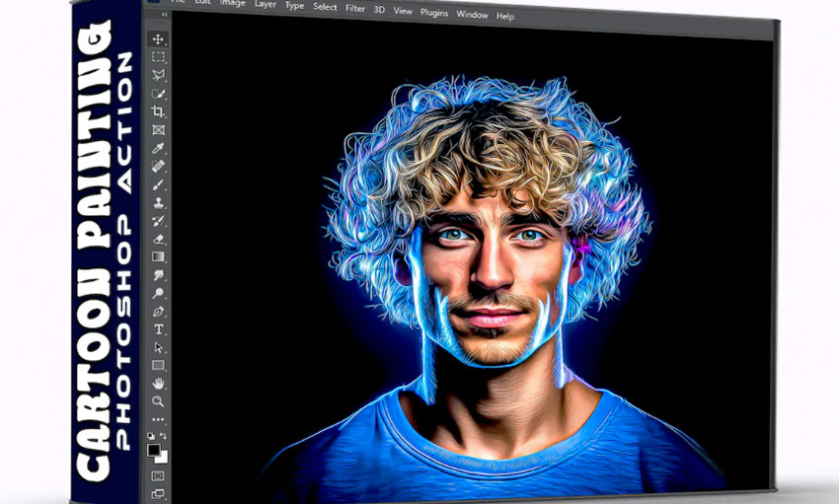Open the Help menu

tap(505, 16)
